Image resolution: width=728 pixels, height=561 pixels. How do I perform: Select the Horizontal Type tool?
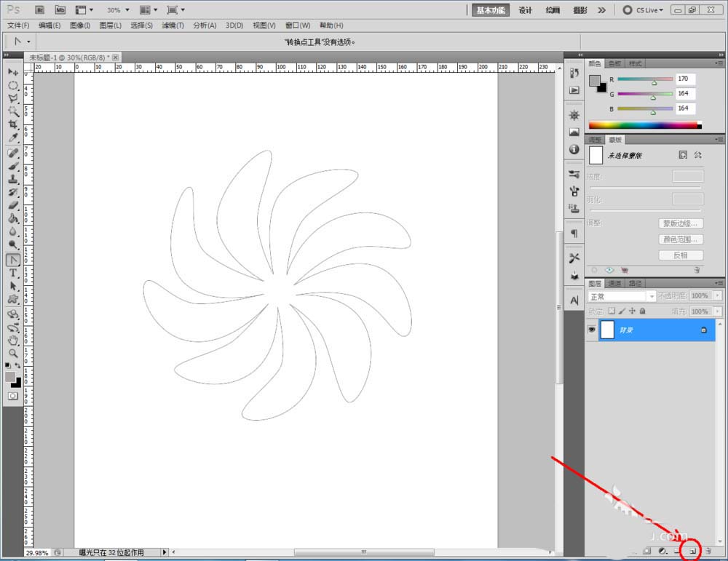(x=13, y=273)
